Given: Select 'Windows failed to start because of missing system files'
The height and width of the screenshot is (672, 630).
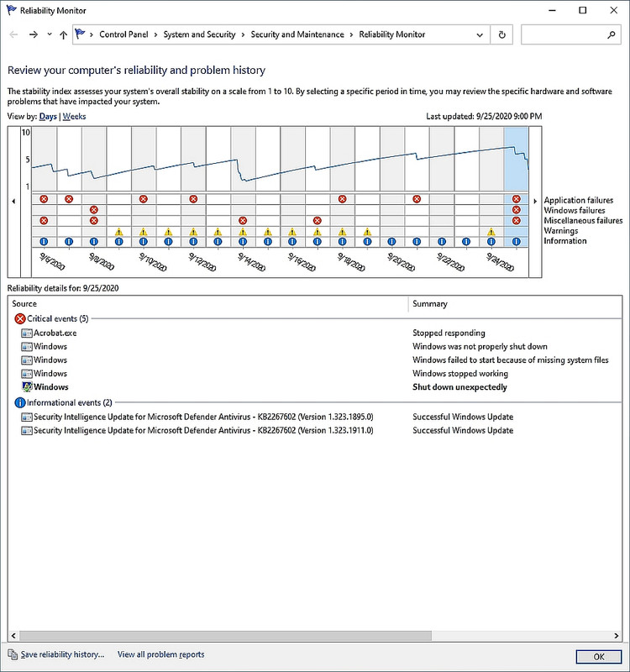Looking at the screenshot, I should pos(315,360).
